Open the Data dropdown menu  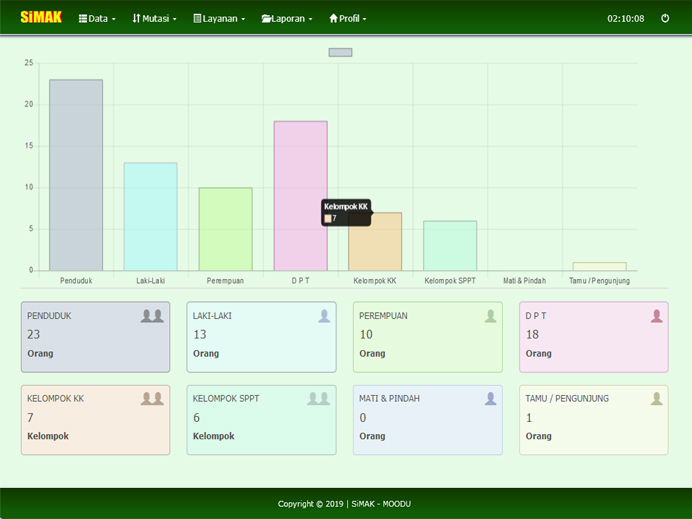(97, 18)
